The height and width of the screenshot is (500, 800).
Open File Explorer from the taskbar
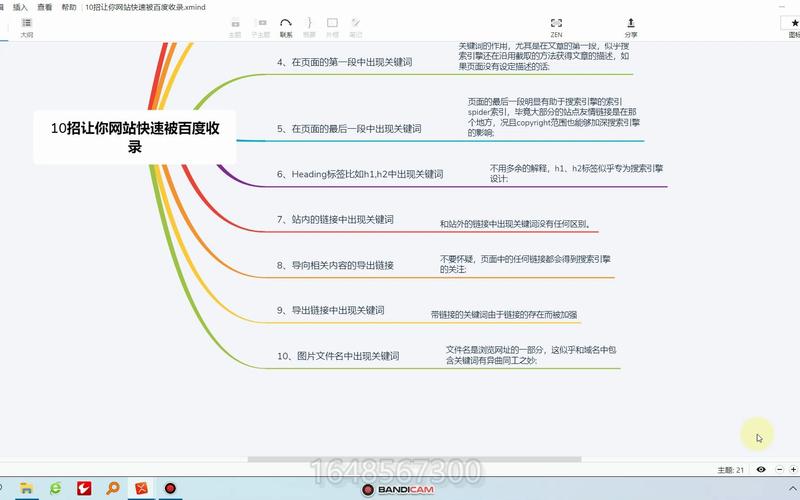26,489
